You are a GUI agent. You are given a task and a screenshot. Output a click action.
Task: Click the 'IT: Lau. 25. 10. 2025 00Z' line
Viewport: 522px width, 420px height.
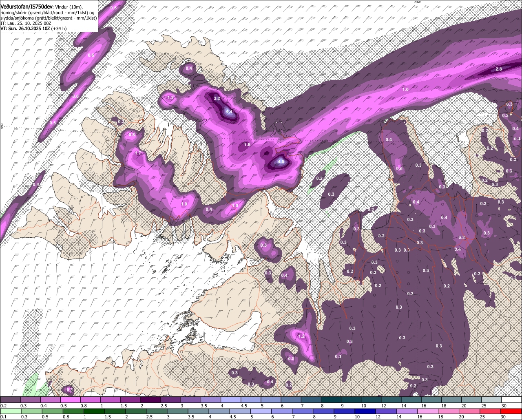coord(26,23)
